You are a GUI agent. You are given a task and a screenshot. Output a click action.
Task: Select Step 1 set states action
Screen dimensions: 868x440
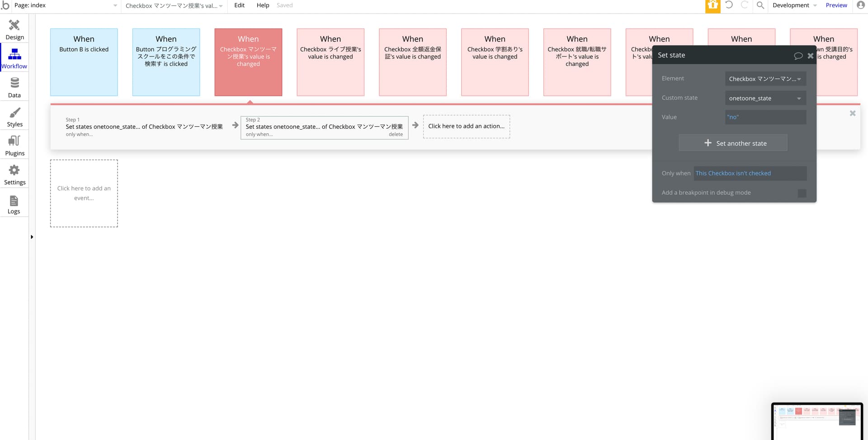[144, 127]
